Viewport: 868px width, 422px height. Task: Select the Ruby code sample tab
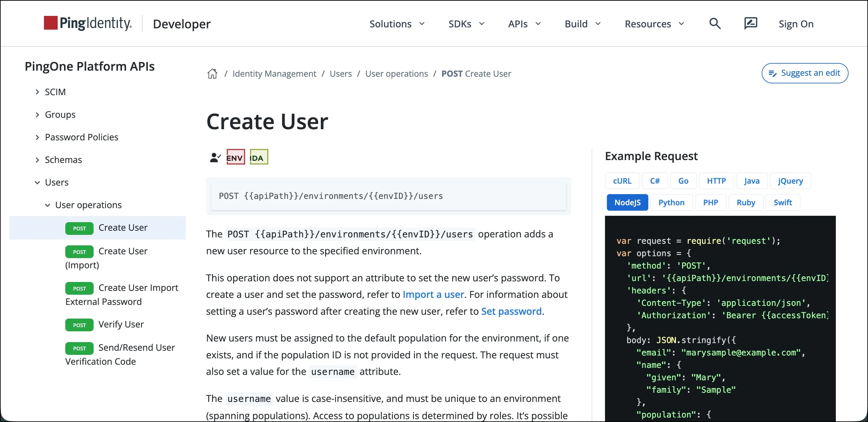(746, 202)
